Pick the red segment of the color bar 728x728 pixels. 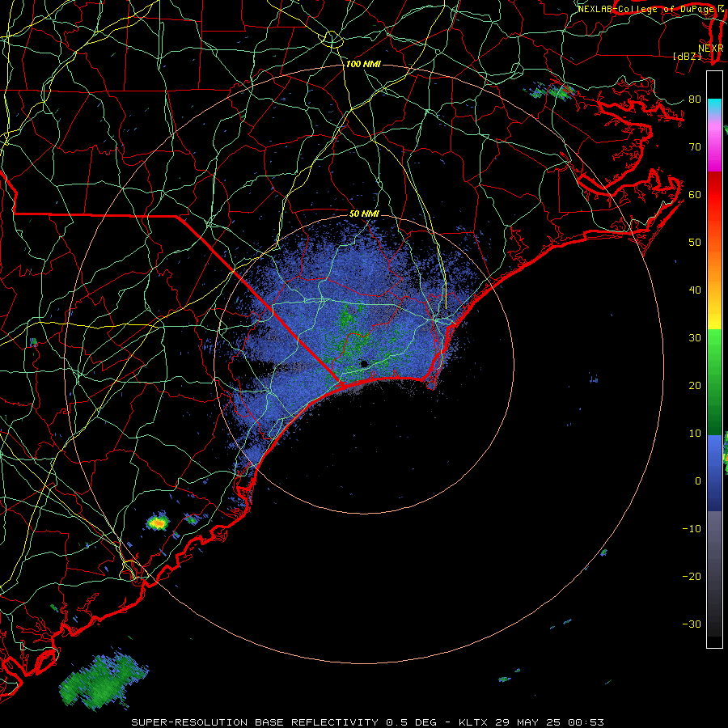pyautogui.click(x=714, y=195)
